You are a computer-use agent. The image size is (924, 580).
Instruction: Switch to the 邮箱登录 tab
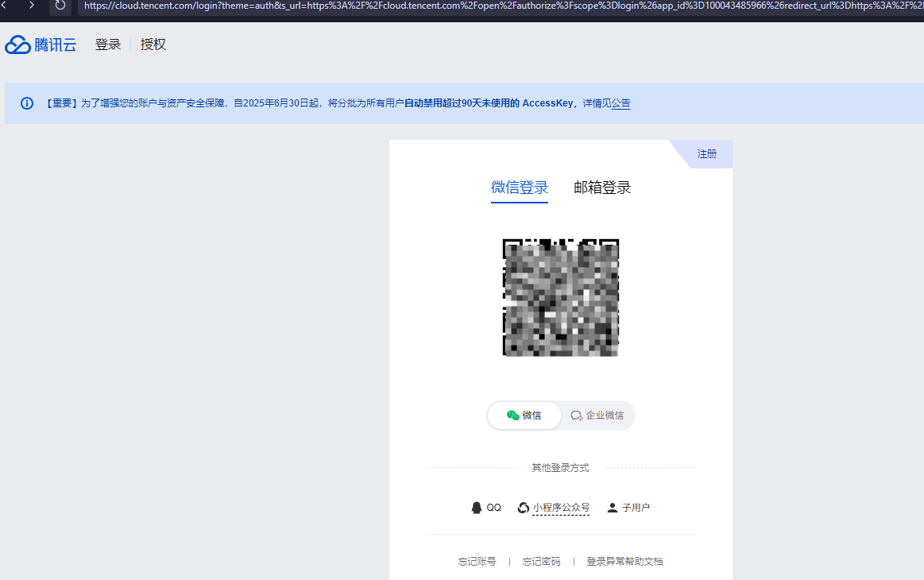(x=602, y=187)
